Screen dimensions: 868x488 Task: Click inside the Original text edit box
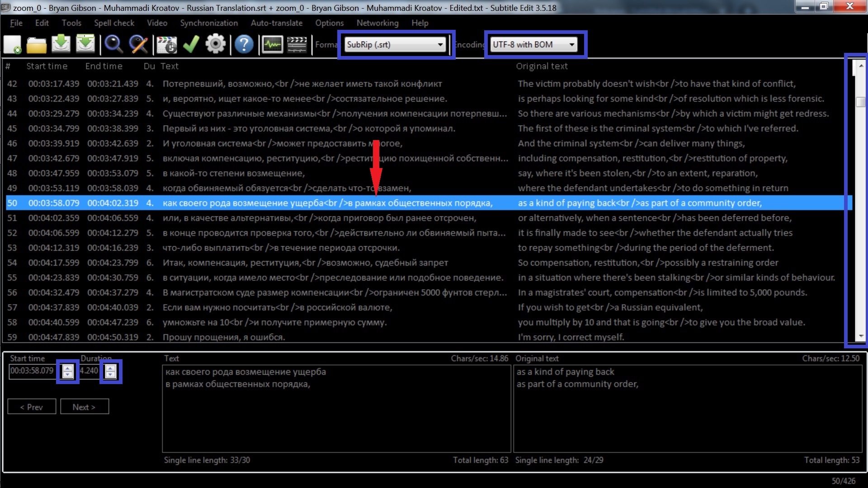tap(688, 409)
